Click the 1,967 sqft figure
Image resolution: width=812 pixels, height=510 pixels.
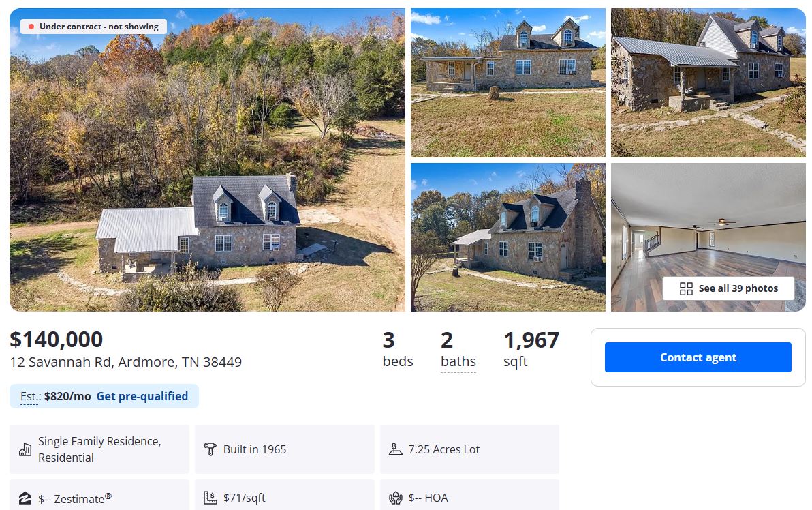(x=531, y=340)
